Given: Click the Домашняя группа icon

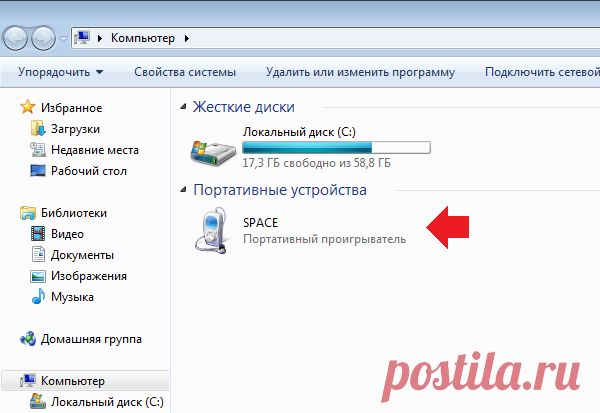Looking at the screenshot, I should [x=28, y=339].
